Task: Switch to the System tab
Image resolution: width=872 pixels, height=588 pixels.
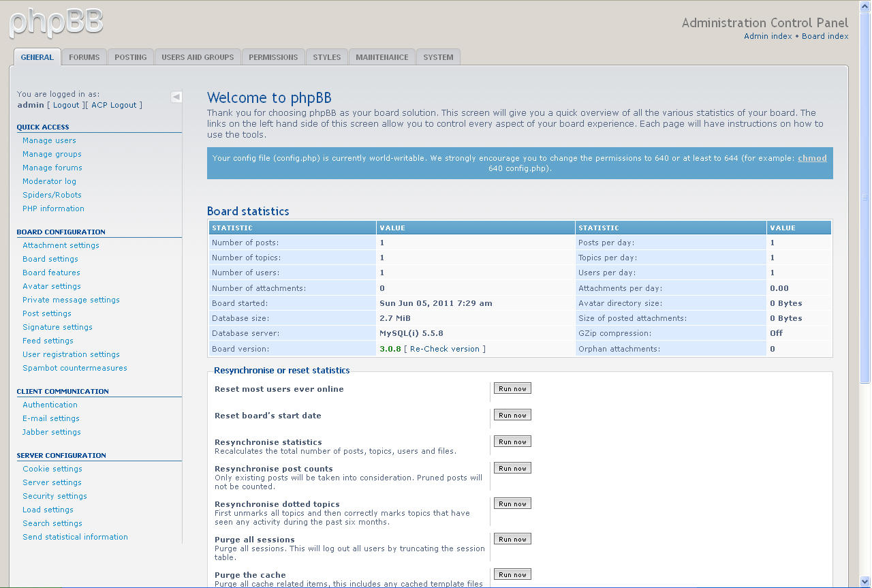Action: 438,57
